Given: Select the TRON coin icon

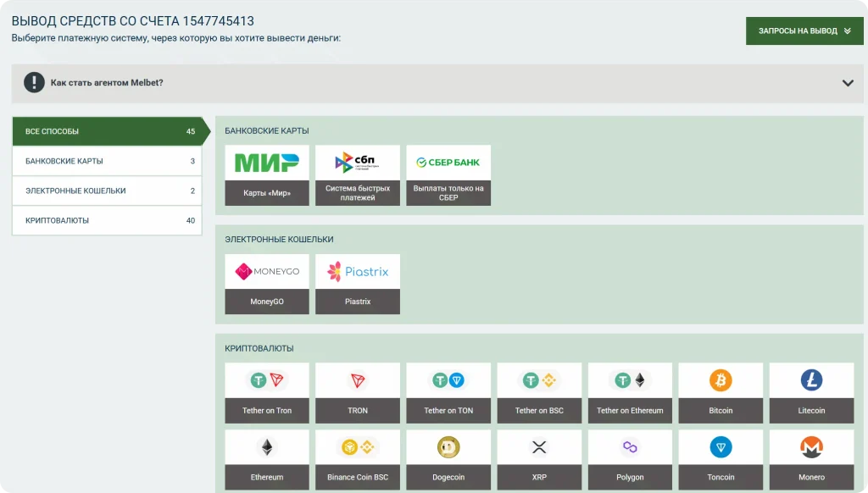Looking at the screenshot, I should [358, 380].
